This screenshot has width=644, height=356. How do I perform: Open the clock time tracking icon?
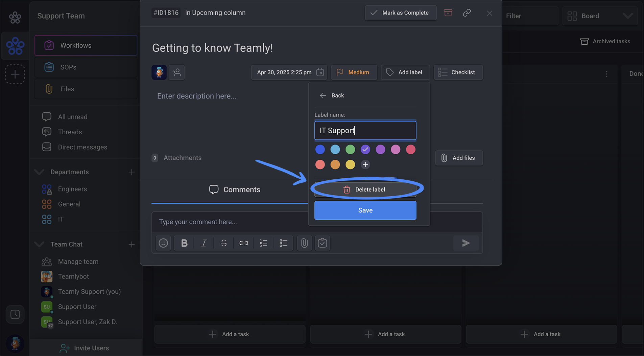15,314
